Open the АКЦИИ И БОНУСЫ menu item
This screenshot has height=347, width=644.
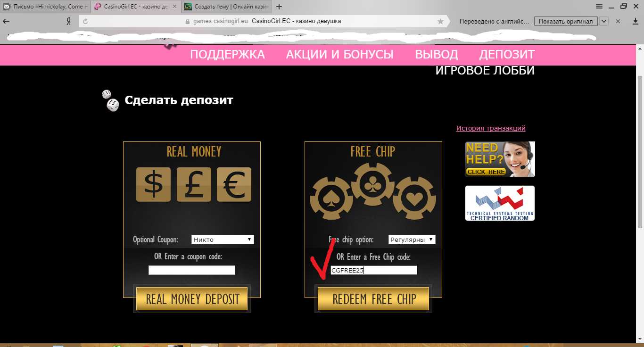click(340, 55)
